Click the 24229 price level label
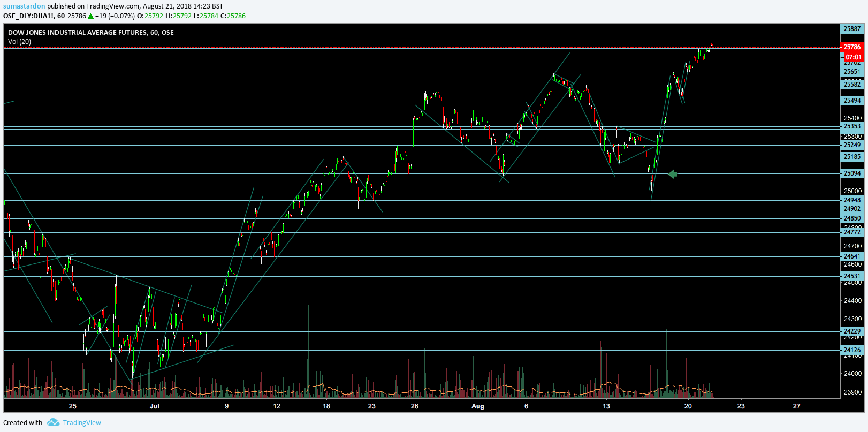 click(852, 331)
